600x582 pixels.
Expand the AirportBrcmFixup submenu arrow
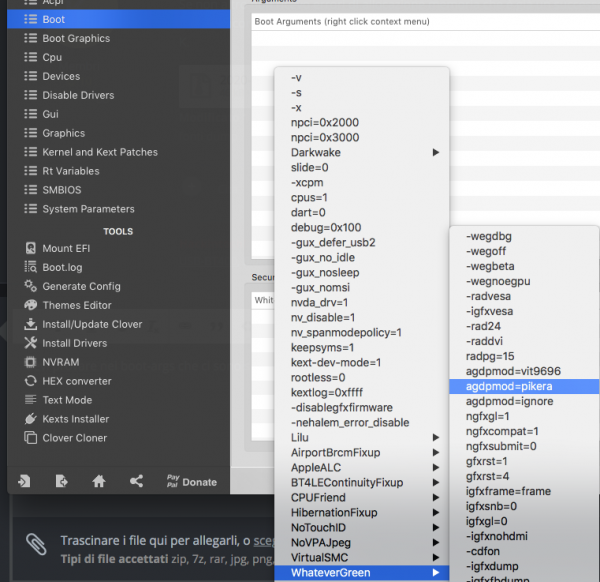(435, 452)
